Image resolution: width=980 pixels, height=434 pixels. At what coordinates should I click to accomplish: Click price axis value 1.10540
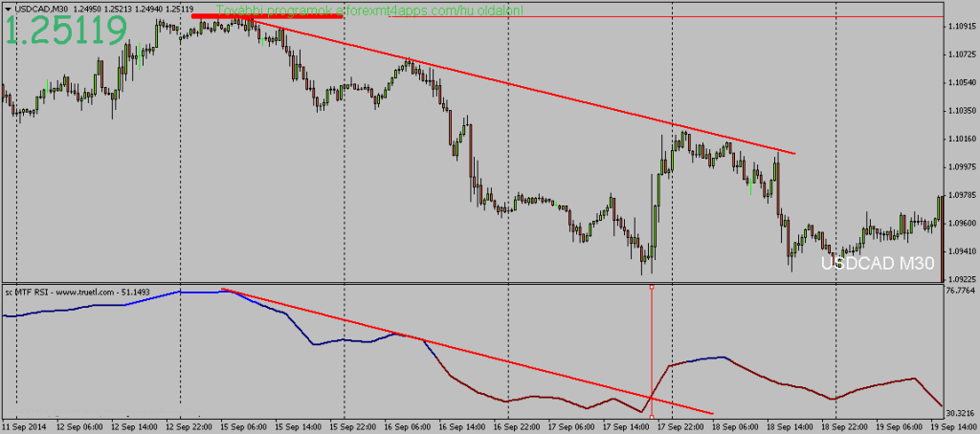coord(961,83)
